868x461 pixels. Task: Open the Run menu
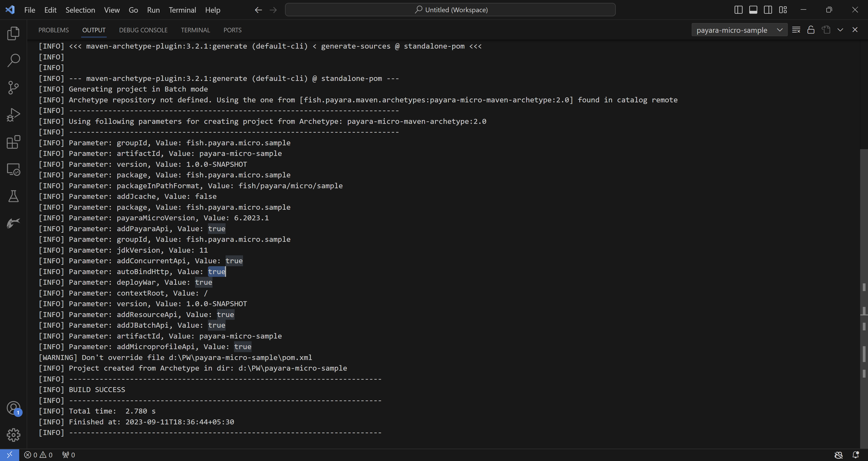coord(153,10)
